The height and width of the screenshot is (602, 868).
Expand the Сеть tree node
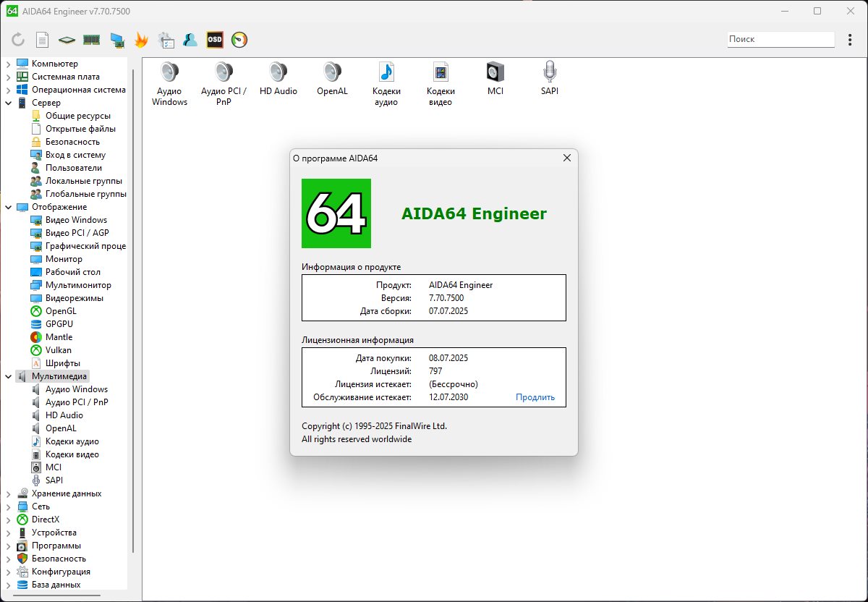coord(9,506)
